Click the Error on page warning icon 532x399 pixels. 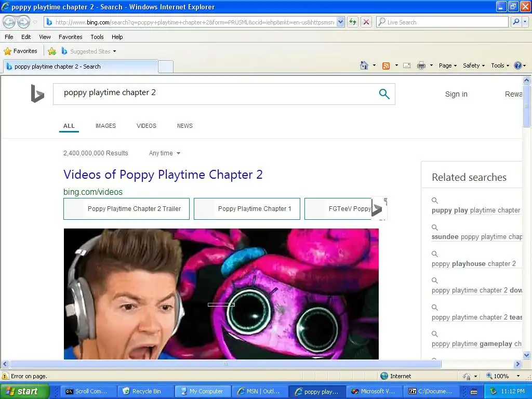[x=5, y=376]
